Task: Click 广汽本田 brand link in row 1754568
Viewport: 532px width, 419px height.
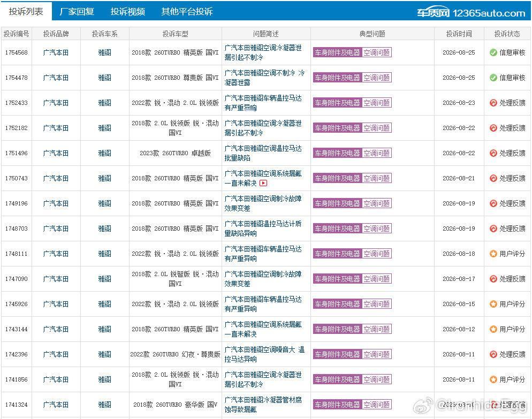Action: point(56,52)
